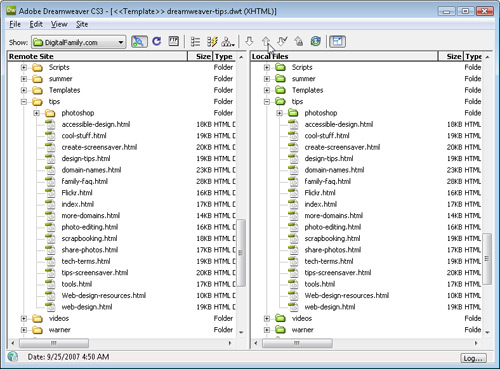500x369 pixels.
Task: Click the Refresh icon in toolbar
Action: pyautogui.click(x=157, y=42)
